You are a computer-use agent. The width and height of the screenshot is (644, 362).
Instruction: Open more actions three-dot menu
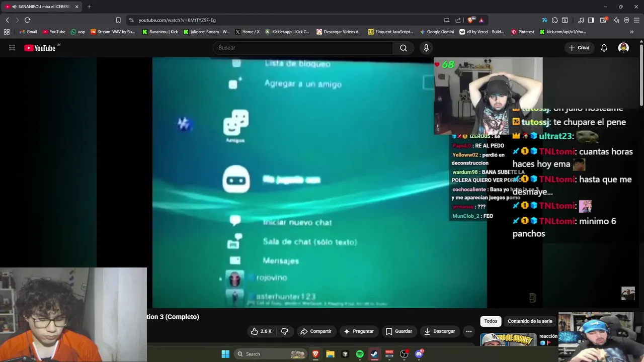pos(468,331)
